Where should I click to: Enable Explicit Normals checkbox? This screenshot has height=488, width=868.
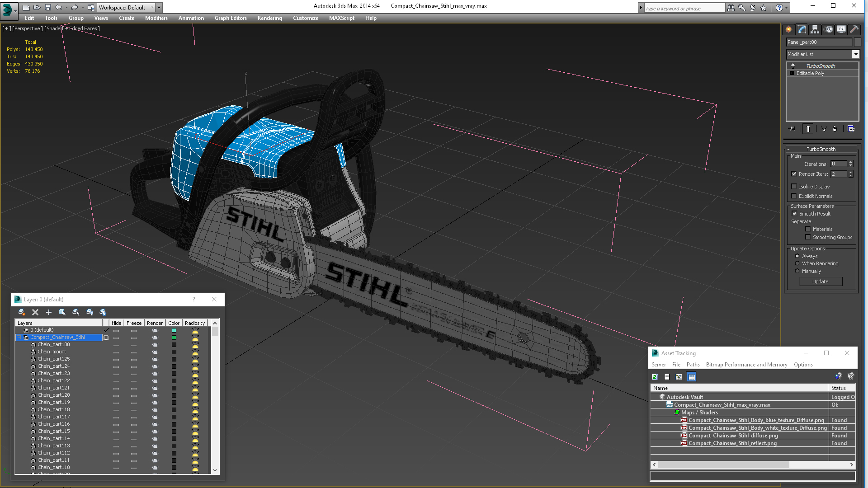tap(794, 196)
